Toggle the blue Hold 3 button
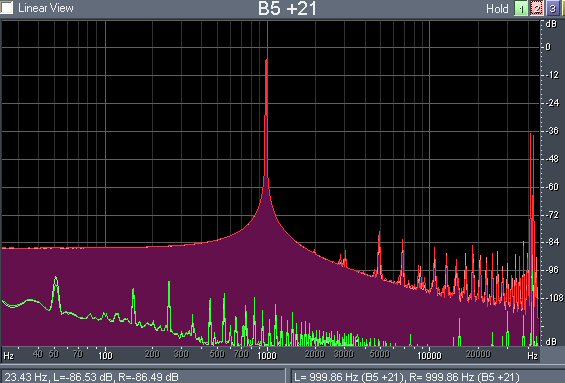 pos(552,9)
